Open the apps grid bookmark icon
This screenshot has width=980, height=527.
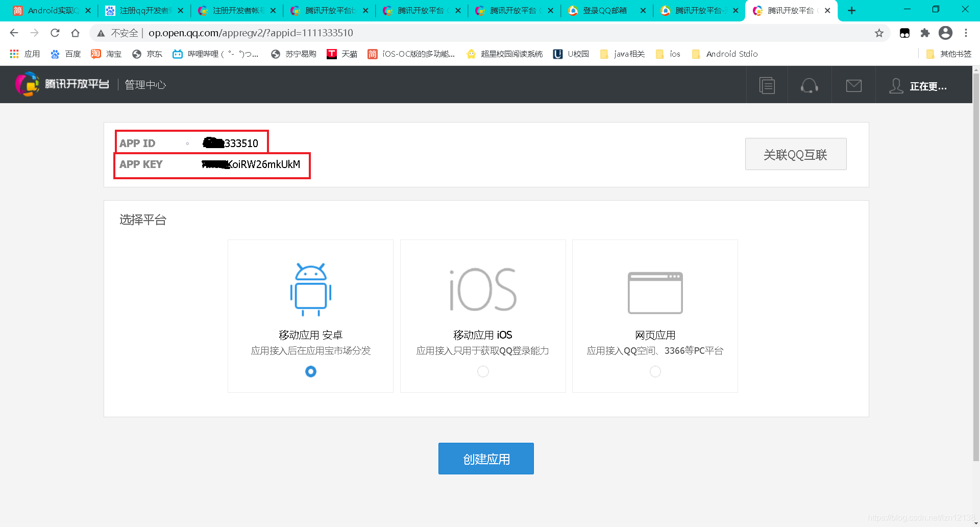tap(14, 54)
